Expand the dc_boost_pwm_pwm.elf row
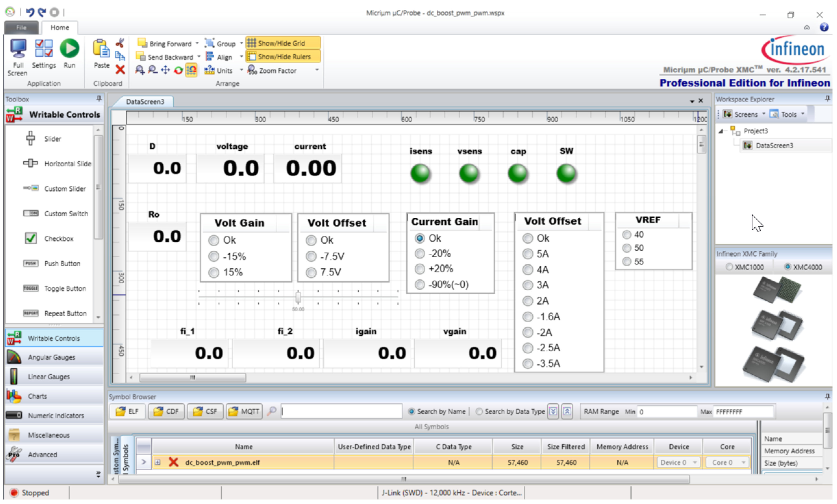The width and height of the screenshot is (837, 504). click(157, 463)
